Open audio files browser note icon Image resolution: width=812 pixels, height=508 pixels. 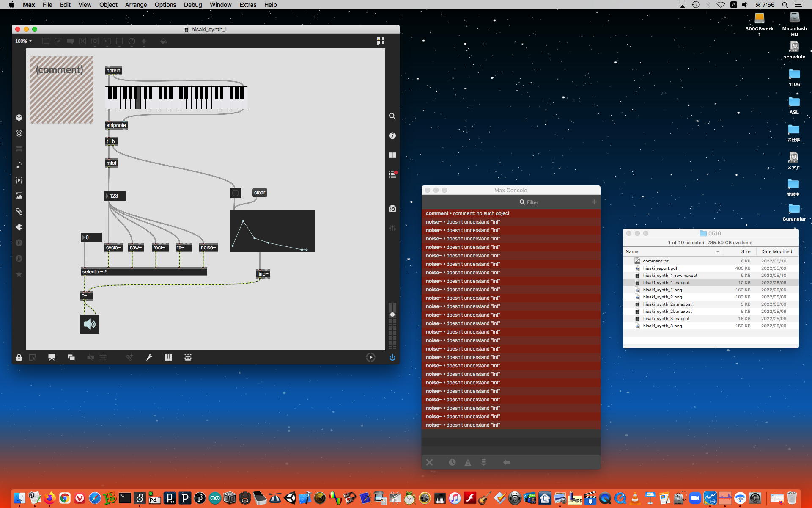point(19,165)
